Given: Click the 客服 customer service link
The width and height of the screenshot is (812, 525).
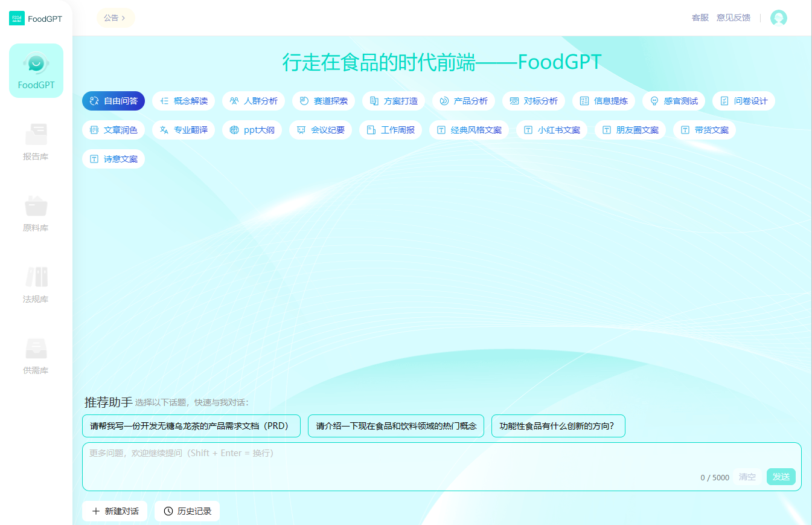Looking at the screenshot, I should click(700, 18).
